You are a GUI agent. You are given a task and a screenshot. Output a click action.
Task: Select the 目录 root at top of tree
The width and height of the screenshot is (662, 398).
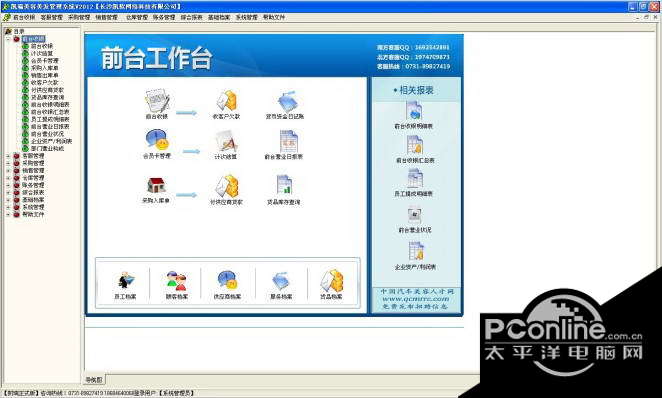19,31
